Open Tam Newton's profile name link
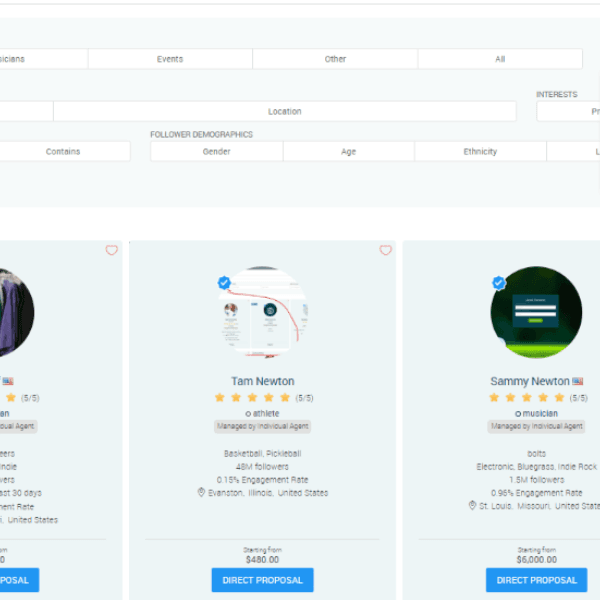Image resolution: width=600 pixels, height=600 pixels. [x=262, y=381]
